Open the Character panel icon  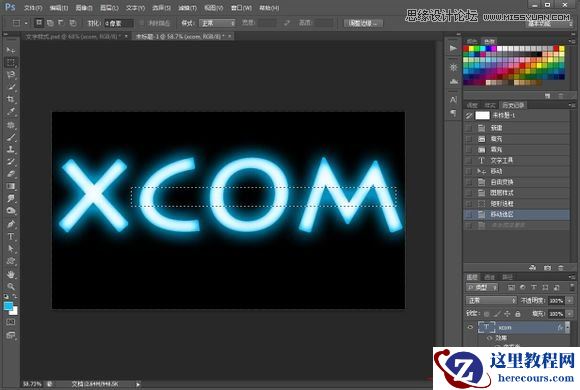click(453, 100)
